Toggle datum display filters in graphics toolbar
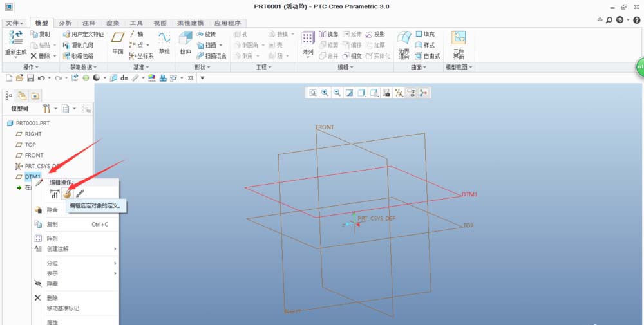This screenshot has height=325, width=644. point(398,93)
